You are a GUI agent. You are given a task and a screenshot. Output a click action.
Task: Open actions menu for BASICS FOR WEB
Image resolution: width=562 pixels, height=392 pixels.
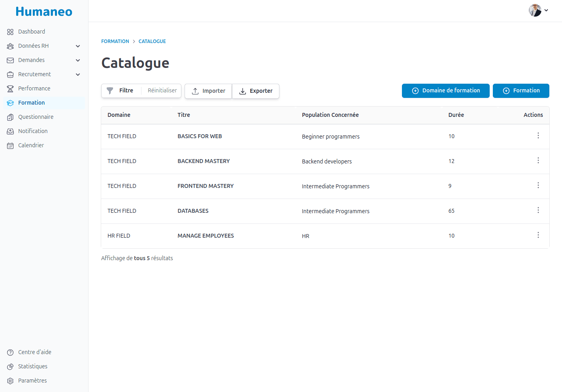(x=538, y=135)
